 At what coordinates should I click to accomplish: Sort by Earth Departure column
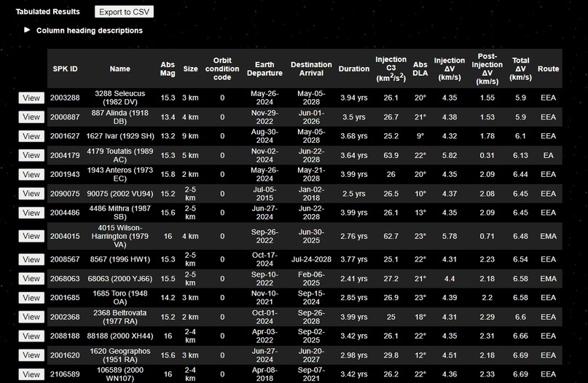[x=264, y=69]
